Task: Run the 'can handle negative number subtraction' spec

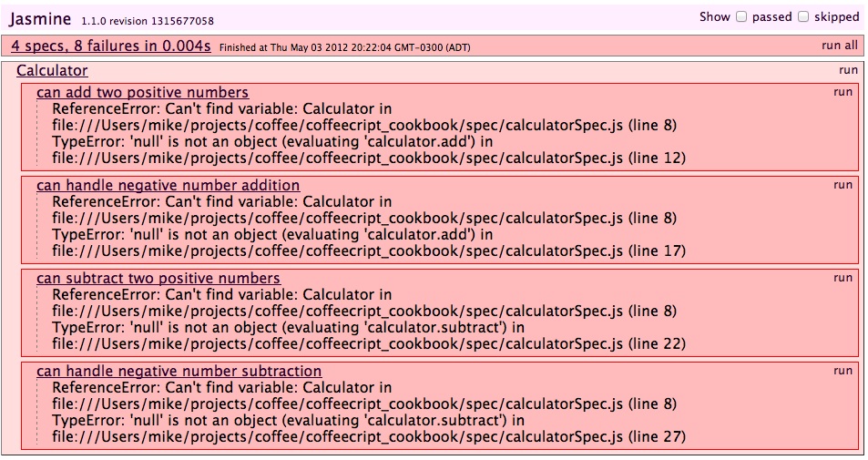Action: (842, 371)
